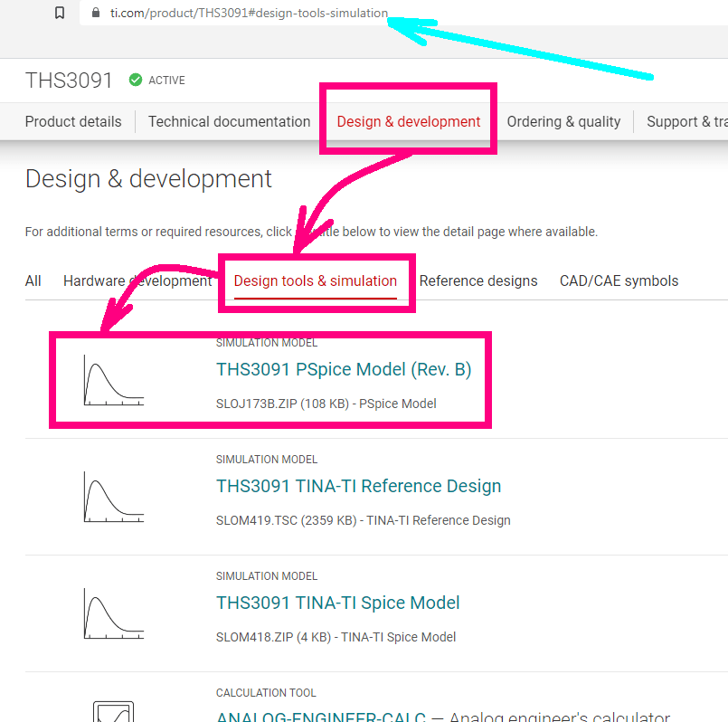The height and width of the screenshot is (722, 728).
Task: Switch to CAD/CAE symbols filter
Action: coord(619,281)
